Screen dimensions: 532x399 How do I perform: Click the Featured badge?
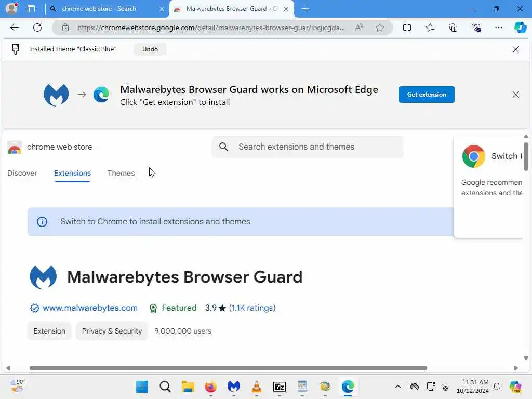[x=172, y=308]
